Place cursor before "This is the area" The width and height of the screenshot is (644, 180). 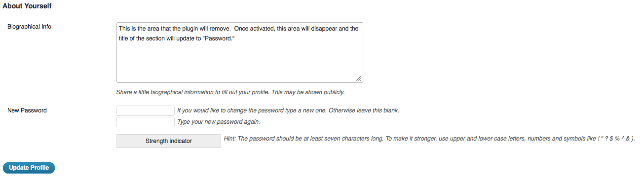click(119, 29)
